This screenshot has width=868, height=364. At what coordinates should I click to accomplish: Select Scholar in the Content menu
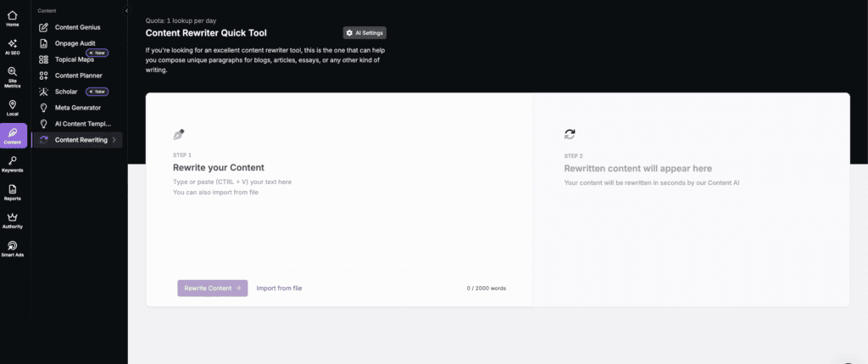pos(65,92)
